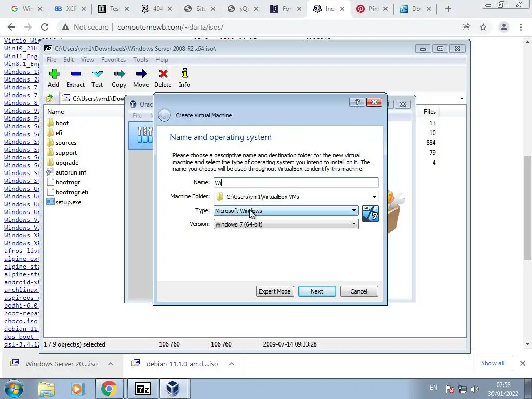Expand options for Windows Server ISO download

[111, 364]
